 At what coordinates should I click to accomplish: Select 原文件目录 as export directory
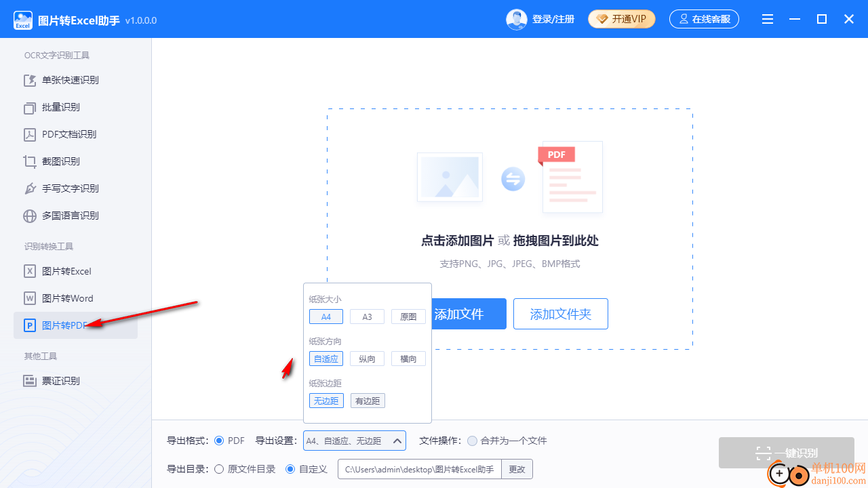(219, 469)
